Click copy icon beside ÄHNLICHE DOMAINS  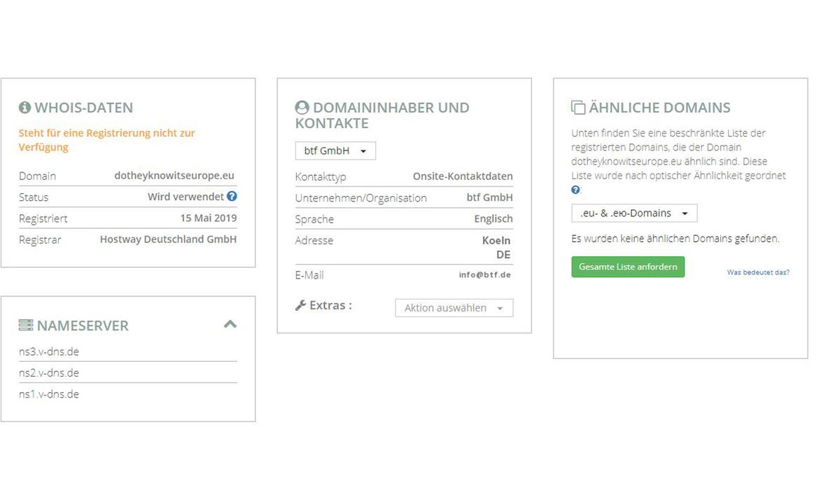tap(578, 108)
